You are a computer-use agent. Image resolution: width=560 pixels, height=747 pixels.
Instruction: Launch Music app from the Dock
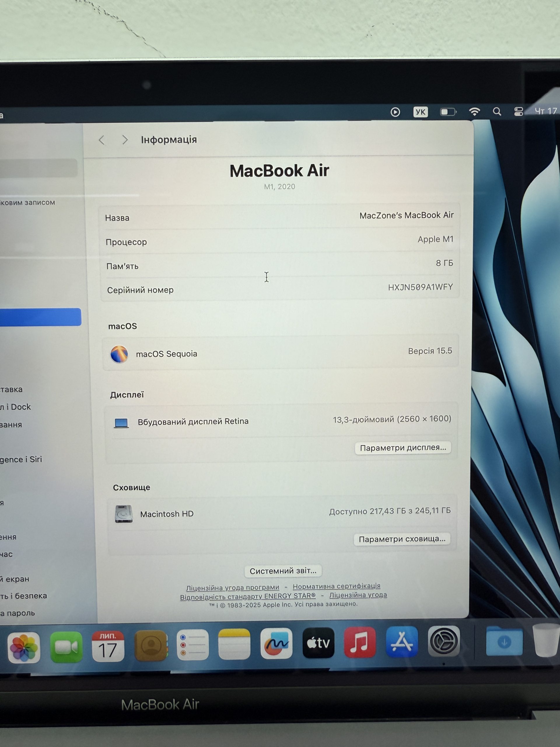[360, 642]
